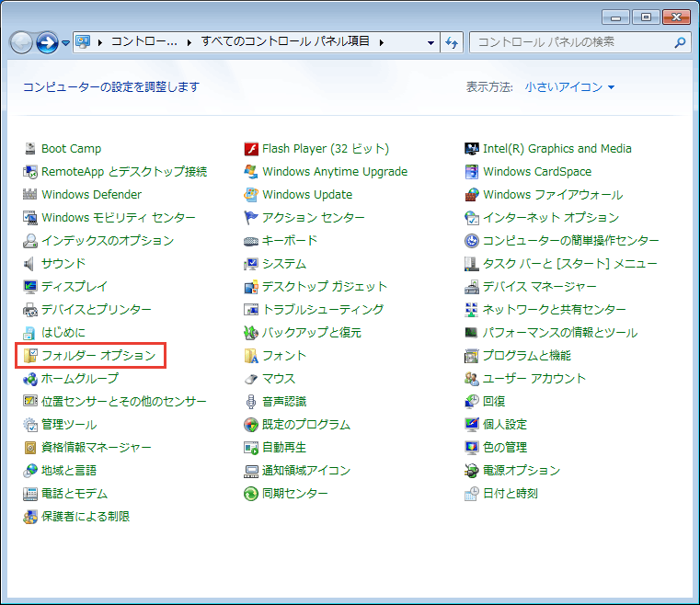Click the RemoteApp とデスクトップ接続 icon
The image size is (700, 605).
30,172
